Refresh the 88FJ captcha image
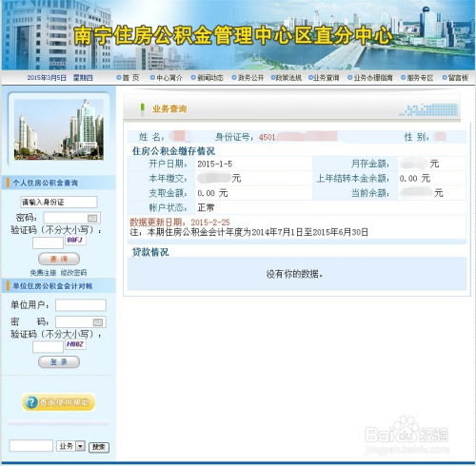Viewport: 476px width, 466px height. tap(75, 240)
